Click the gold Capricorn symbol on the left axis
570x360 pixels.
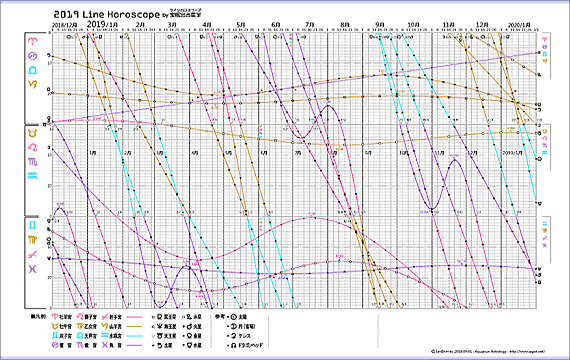pos(32,84)
